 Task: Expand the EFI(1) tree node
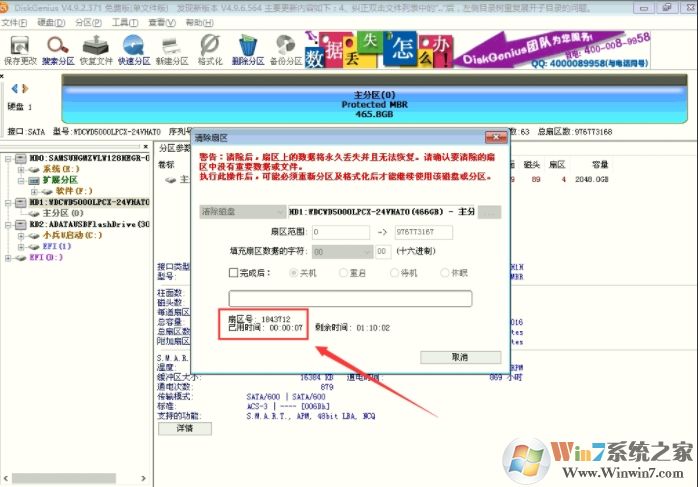pyautogui.click(x=21, y=247)
